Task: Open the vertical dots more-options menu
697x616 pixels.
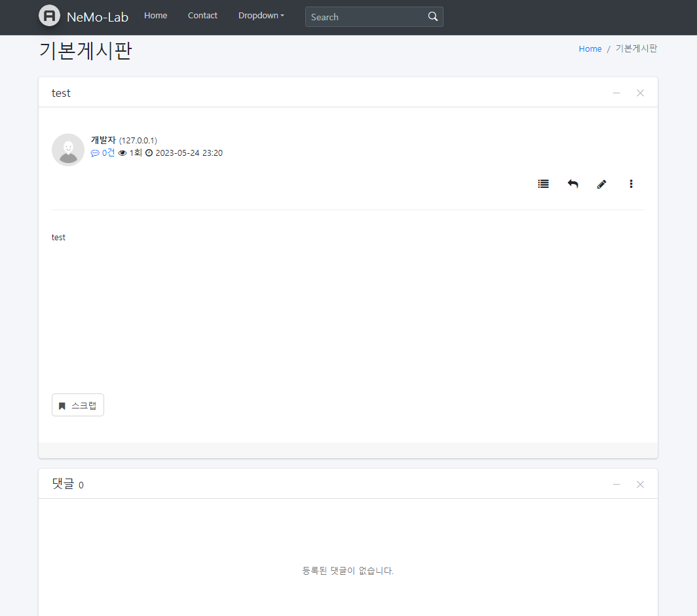Action: [631, 184]
